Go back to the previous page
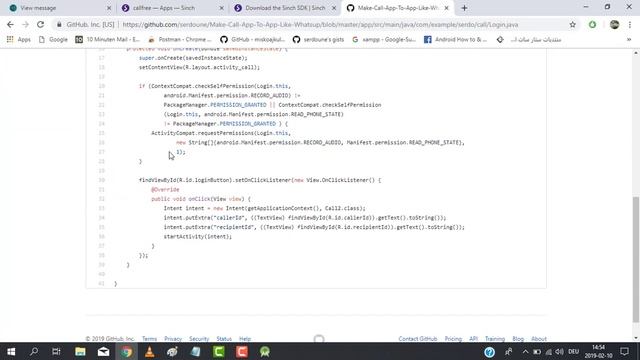This screenshot has width=640, height=360. tap(10, 24)
